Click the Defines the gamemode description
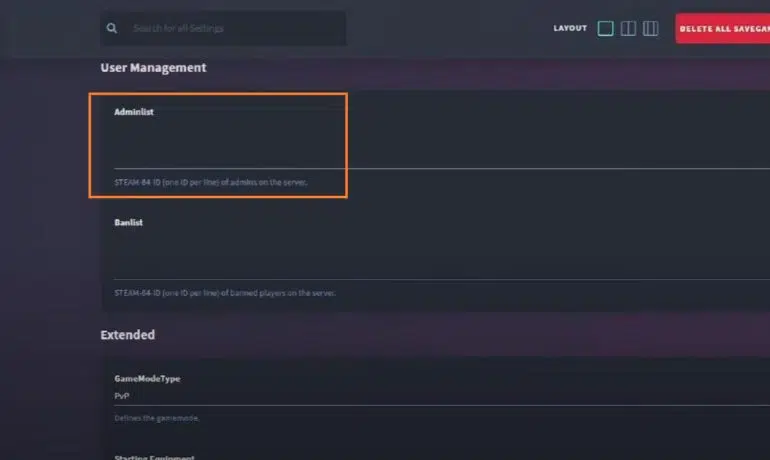This screenshot has width=770, height=460. pyautogui.click(x=157, y=418)
